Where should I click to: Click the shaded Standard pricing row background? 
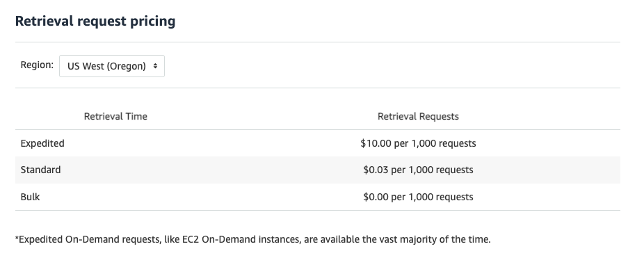point(318,170)
